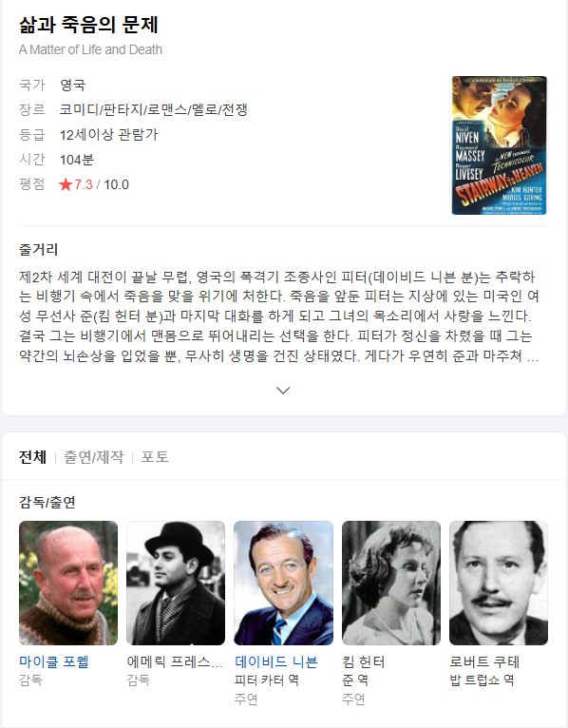Select the 전체 tab
This screenshot has height=728, width=568.
[32, 457]
